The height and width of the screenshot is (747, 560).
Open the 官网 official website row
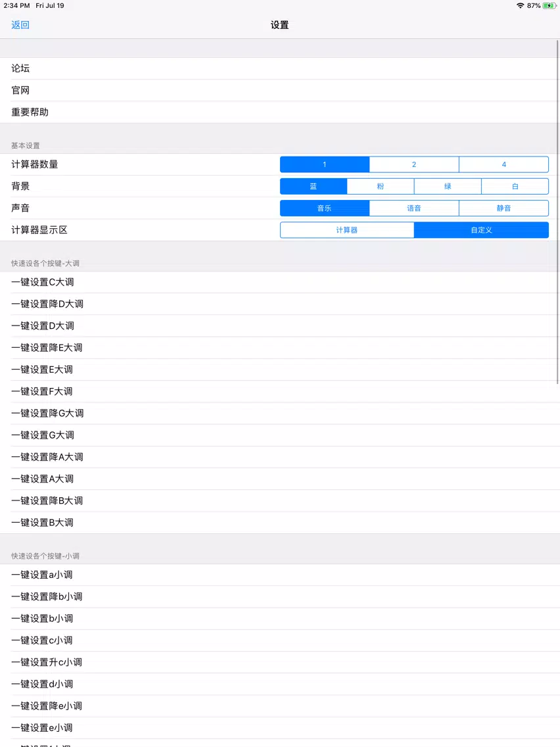280,91
